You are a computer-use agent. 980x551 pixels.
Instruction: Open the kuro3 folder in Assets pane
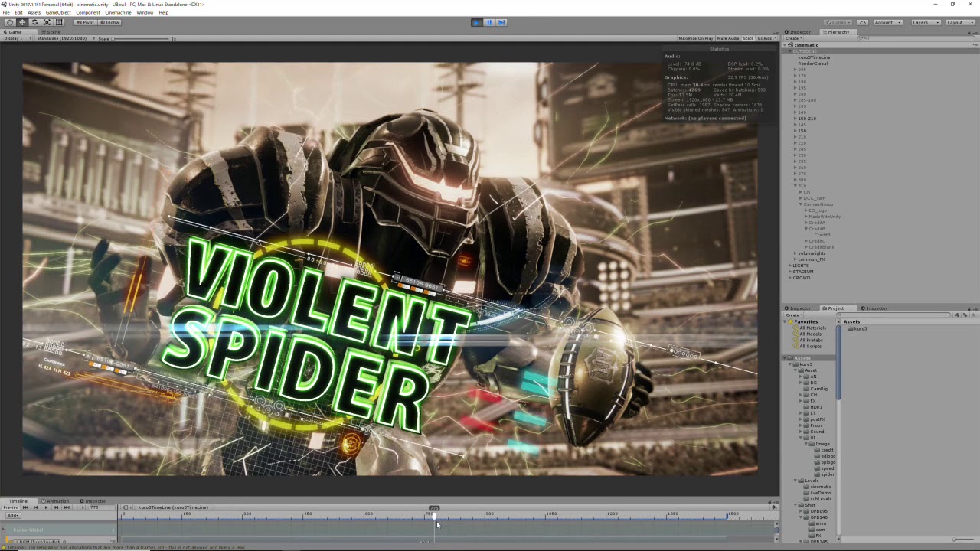click(857, 328)
